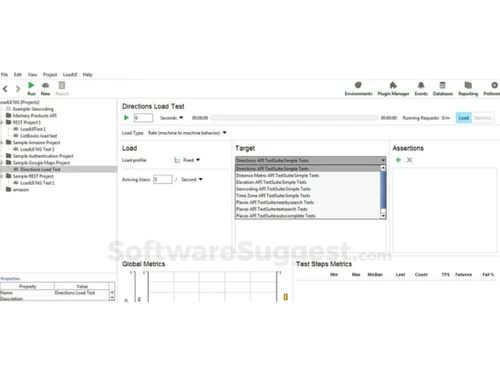The height and width of the screenshot is (375, 500).
Task: Go back with the left arrow toolbar icon
Action: [x=5, y=89]
